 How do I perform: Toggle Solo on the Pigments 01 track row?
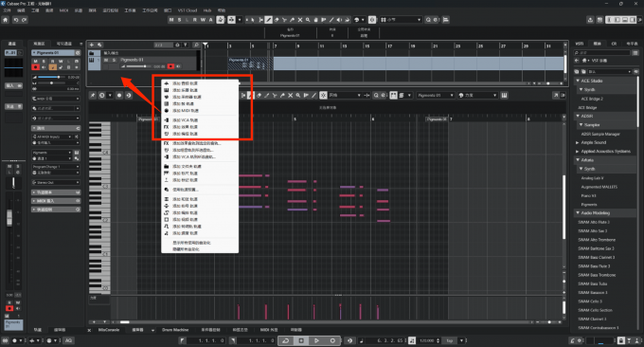point(114,60)
